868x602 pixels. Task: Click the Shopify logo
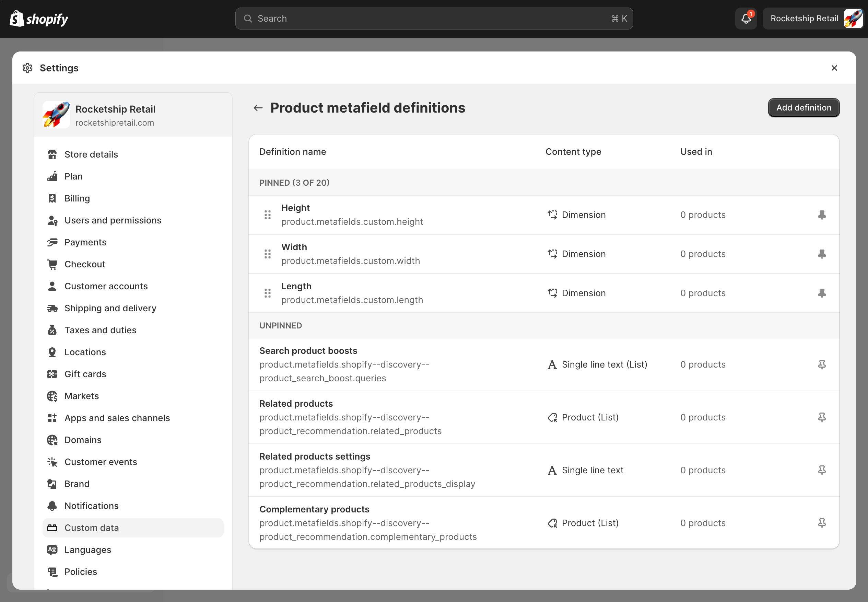click(x=39, y=19)
